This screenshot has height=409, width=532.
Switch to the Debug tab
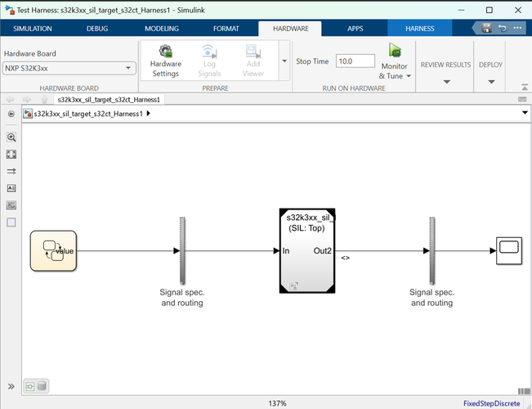click(97, 29)
